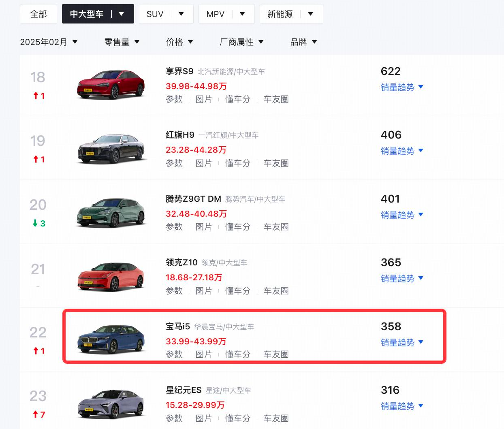Expand the 零售量 filter dropdown

(x=122, y=42)
